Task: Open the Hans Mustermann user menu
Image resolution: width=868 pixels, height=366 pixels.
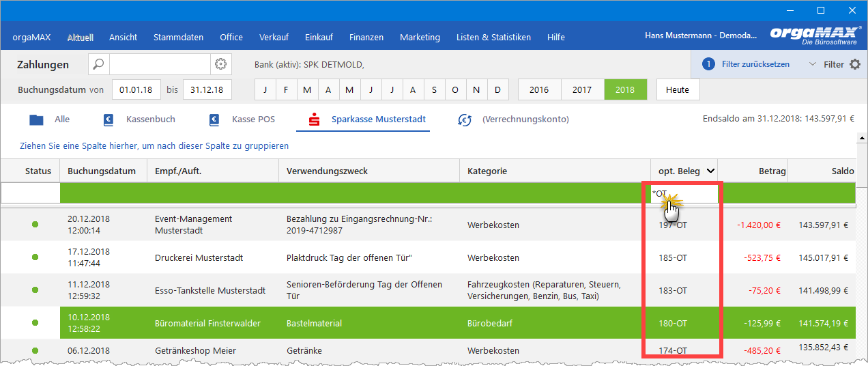Action: coord(699,37)
